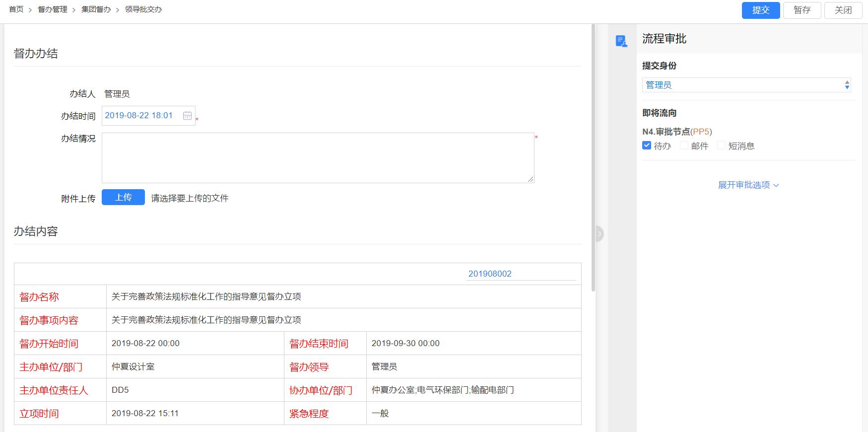Click the calendar icon in 办结时间 field
Viewport: 868px width, 432px height.
click(187, 116)
